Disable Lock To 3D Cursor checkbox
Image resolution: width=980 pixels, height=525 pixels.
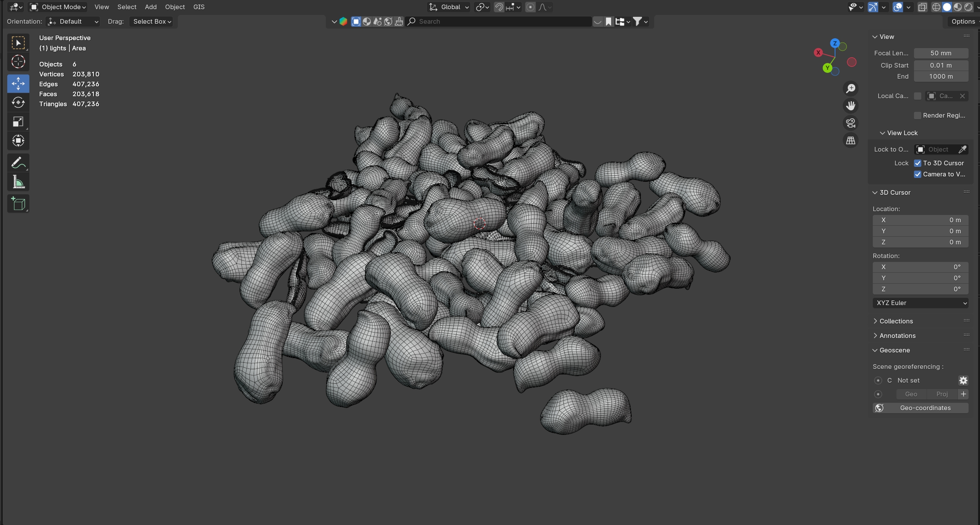(x=917, y=163)
